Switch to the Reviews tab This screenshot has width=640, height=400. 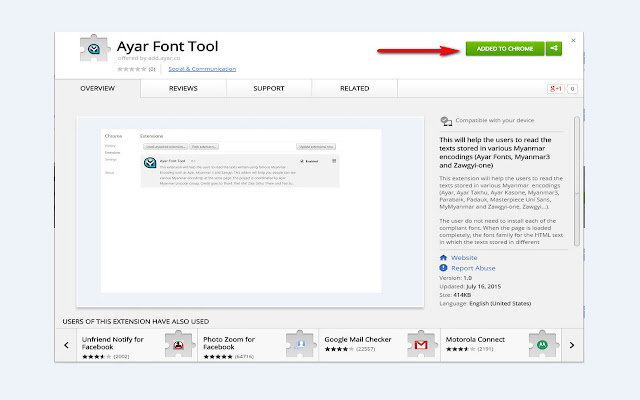(x=183, y=89)
